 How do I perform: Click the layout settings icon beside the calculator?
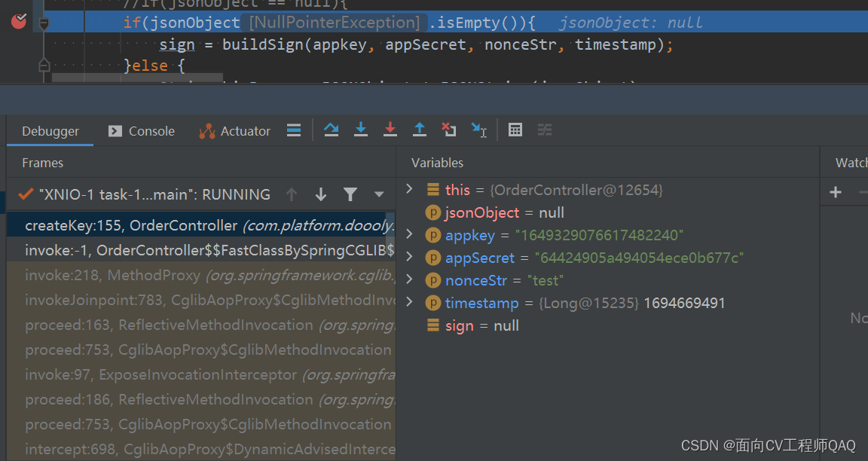pos(545,130)
